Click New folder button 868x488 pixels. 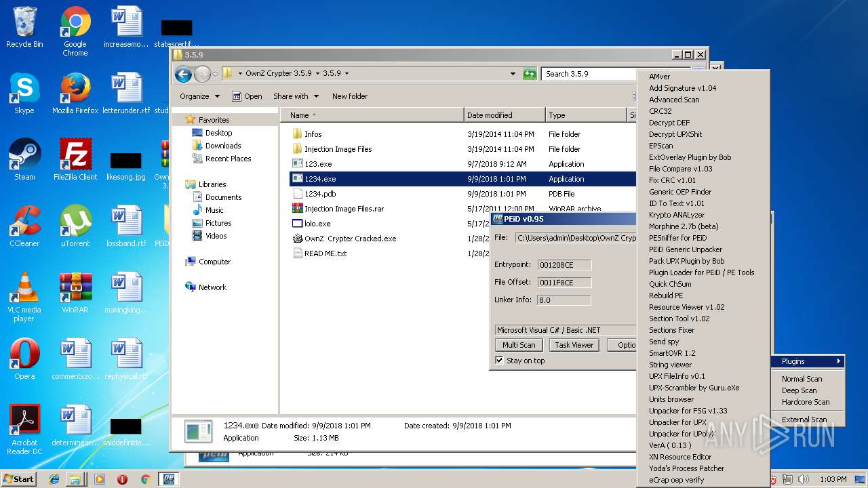(350, 96)
